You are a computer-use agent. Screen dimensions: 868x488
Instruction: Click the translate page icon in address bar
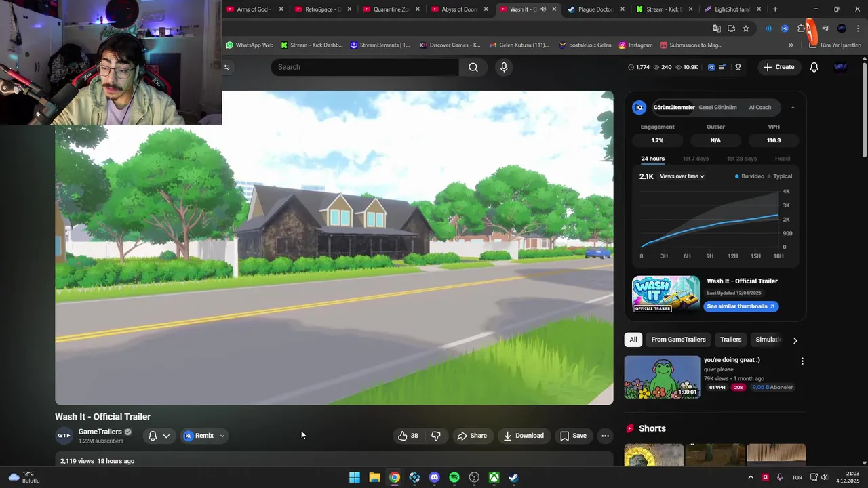[x=717, y=28]
